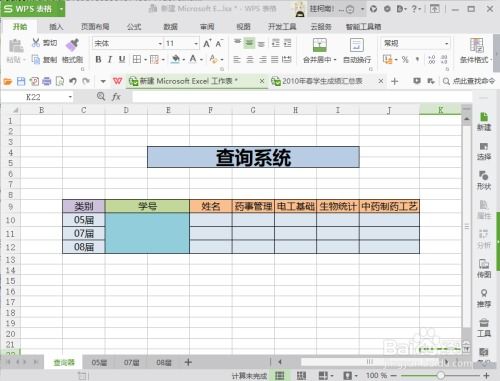Open the 05届 sheet tab

pos(99,362)
